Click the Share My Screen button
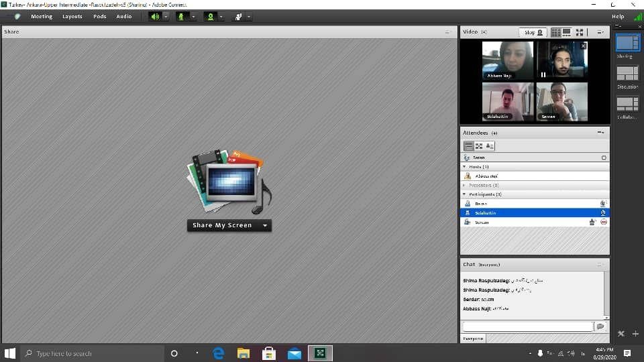This screenshot has width=644, height=362. [222, 226]
